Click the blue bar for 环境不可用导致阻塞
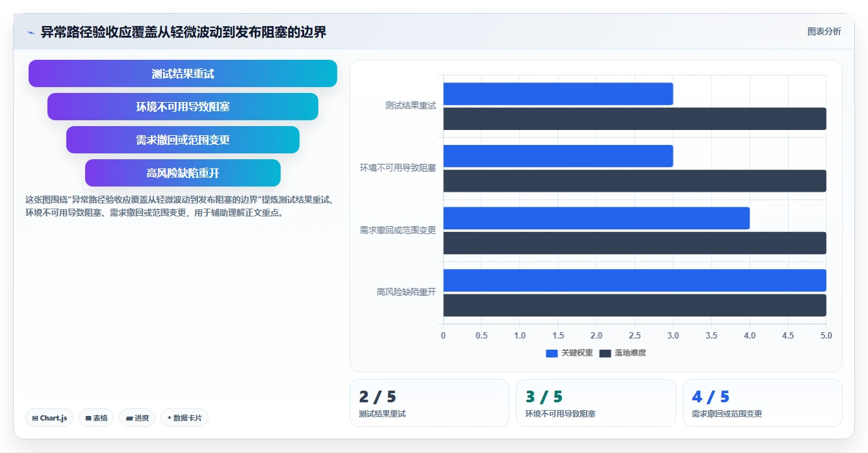Image resolution: width=868 pixels, height=453 pixels. [558, 156]
